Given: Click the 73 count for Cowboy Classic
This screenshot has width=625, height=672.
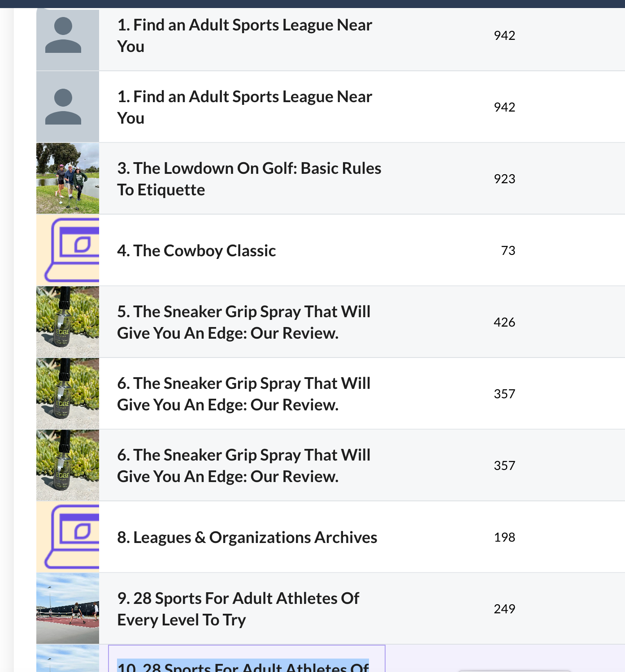Looking at the screenshot, I should pos(508,250).
